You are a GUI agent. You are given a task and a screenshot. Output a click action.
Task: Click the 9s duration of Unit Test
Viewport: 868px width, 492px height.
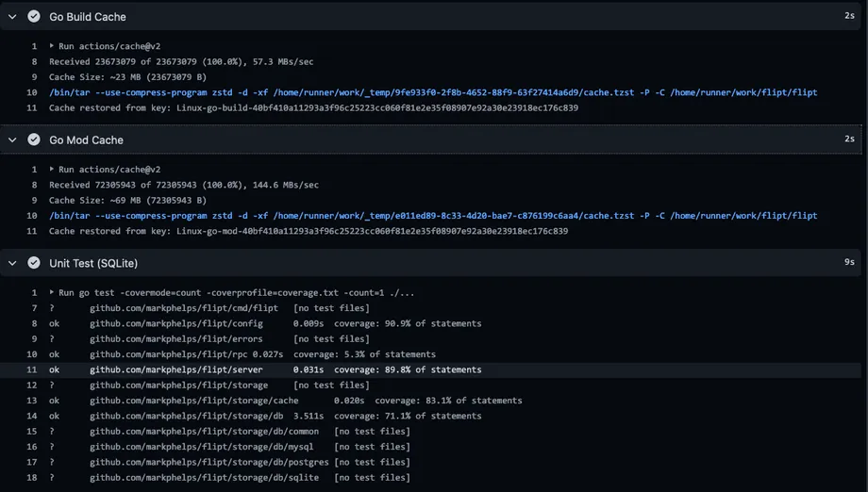coord(849,262)
